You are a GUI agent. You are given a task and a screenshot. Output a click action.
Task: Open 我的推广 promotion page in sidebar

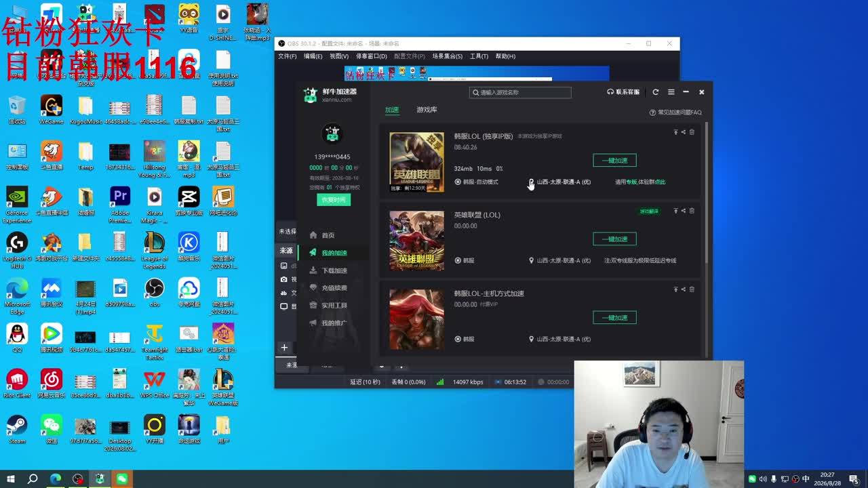(x=329, y=323)
